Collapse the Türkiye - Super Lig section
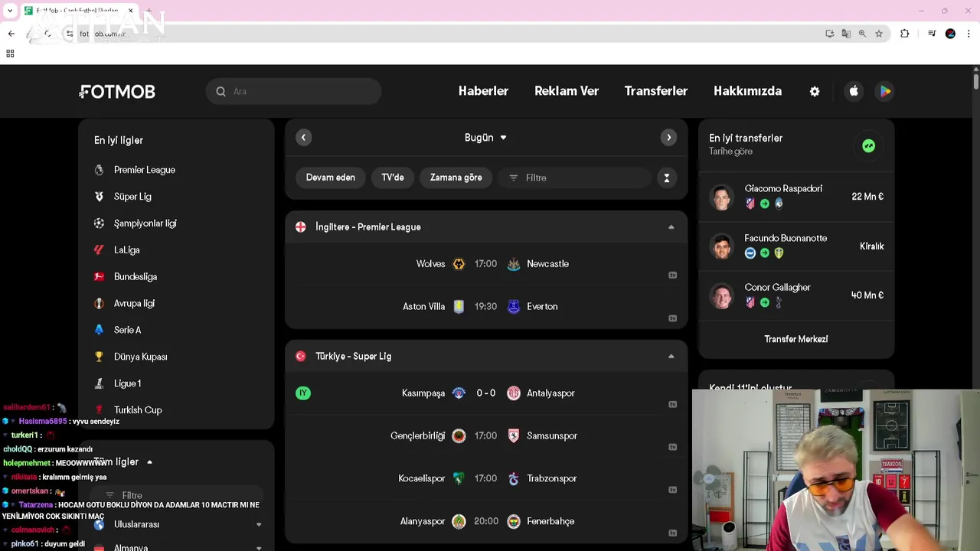Viewport: 980px width, 551px height. (671, 357)
